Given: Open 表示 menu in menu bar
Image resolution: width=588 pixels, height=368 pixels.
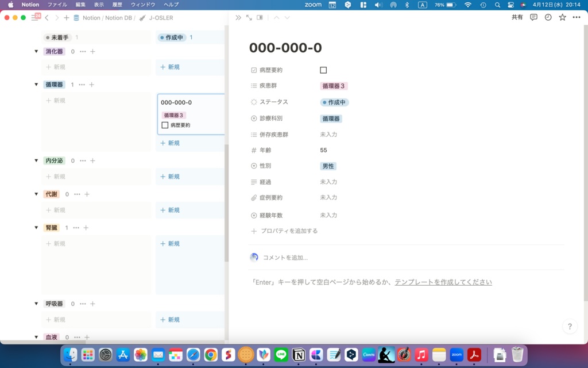Looking at the screenshot, I should point(99,5).
